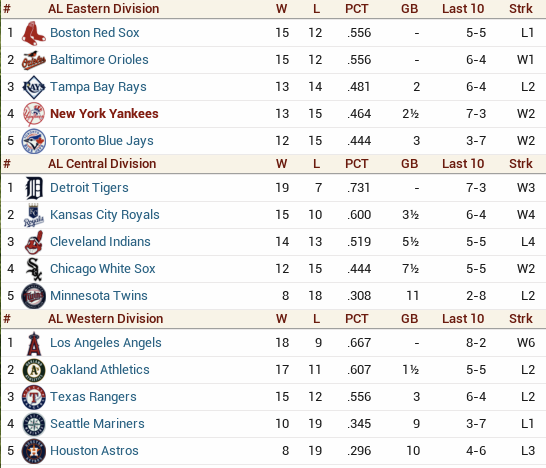Click the Boston Red Sox logo icon
546x468 pixels.
pyautogui.click(x=34, y=33)
